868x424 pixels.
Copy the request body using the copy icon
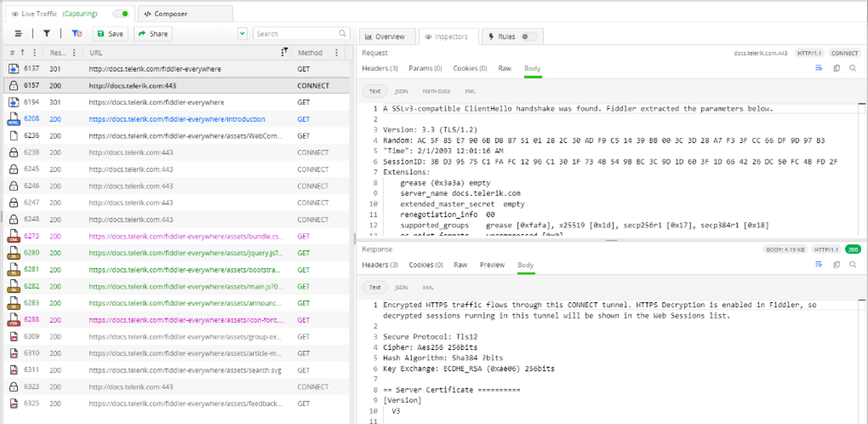click(836, 68)
